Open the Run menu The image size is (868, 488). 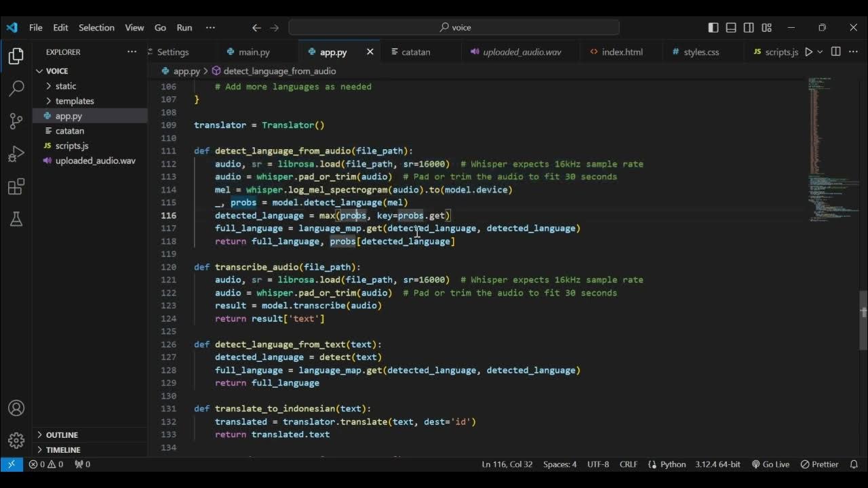(184, 28)
